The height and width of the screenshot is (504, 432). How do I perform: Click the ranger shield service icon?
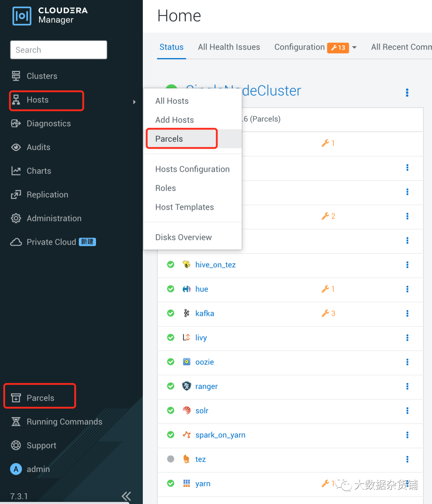pos(186,386)
